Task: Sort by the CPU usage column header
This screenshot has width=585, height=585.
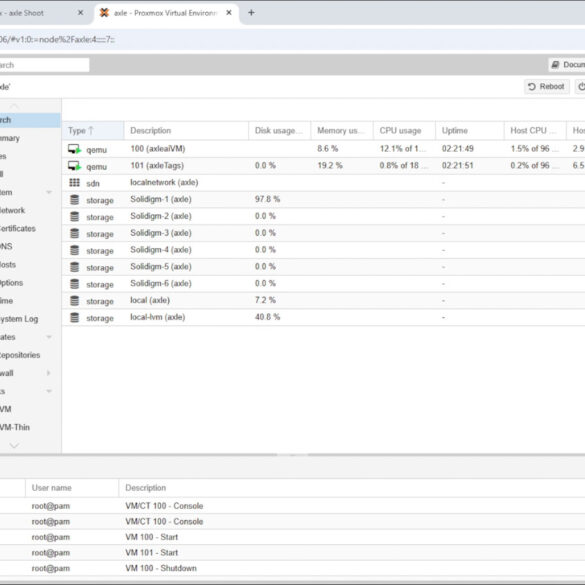Action: pos(404,131)
